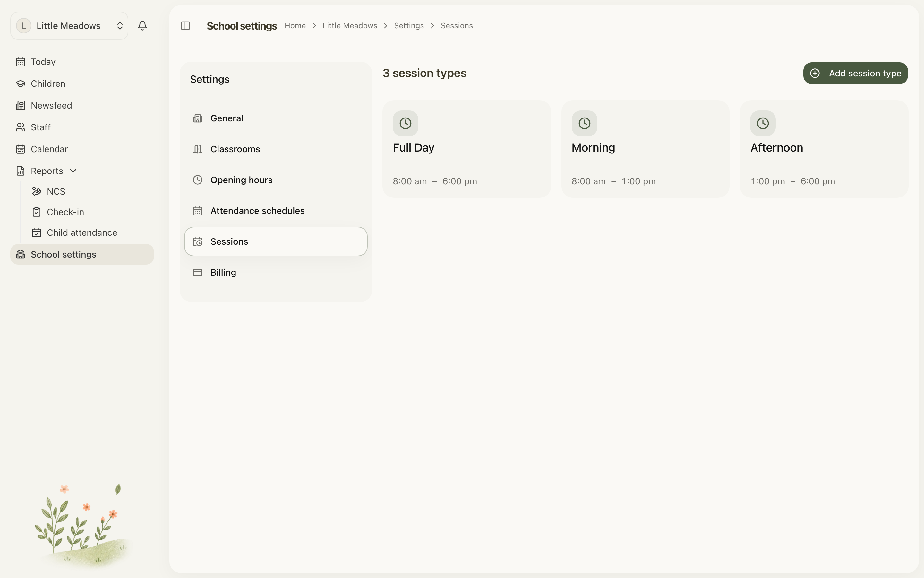The image size is (924, 578).
Task: Click the Attendance schedules calendar icon
Action: pos(197,211)
